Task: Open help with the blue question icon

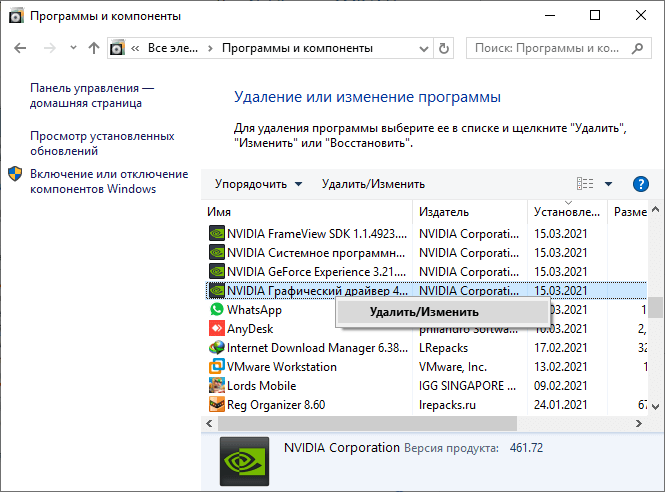Action: tap(640, 184)
